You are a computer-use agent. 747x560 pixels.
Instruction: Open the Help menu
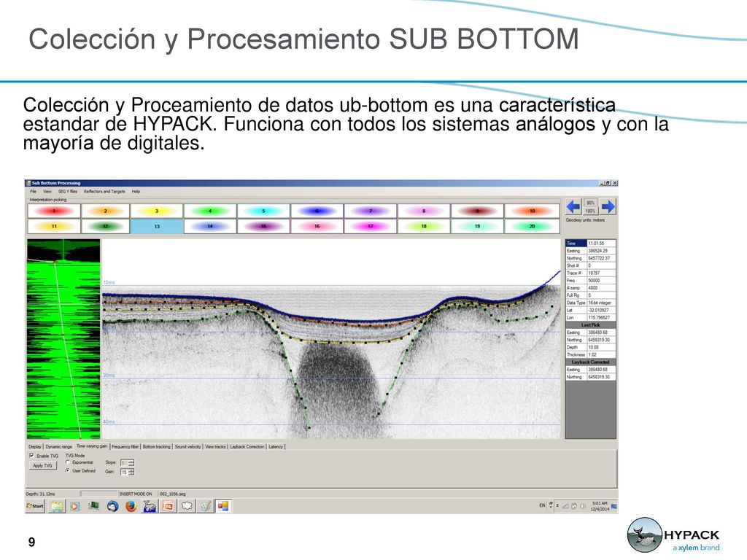click(136, 192)
